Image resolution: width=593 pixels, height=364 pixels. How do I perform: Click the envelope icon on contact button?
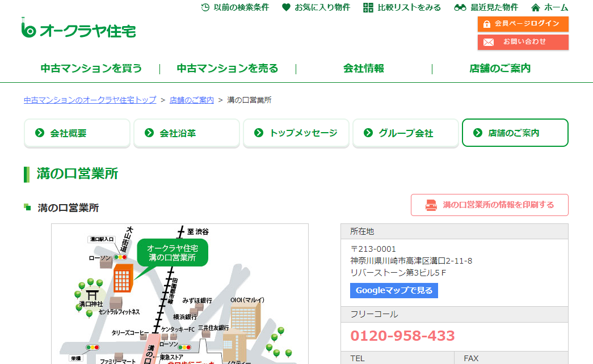[488, 42]
